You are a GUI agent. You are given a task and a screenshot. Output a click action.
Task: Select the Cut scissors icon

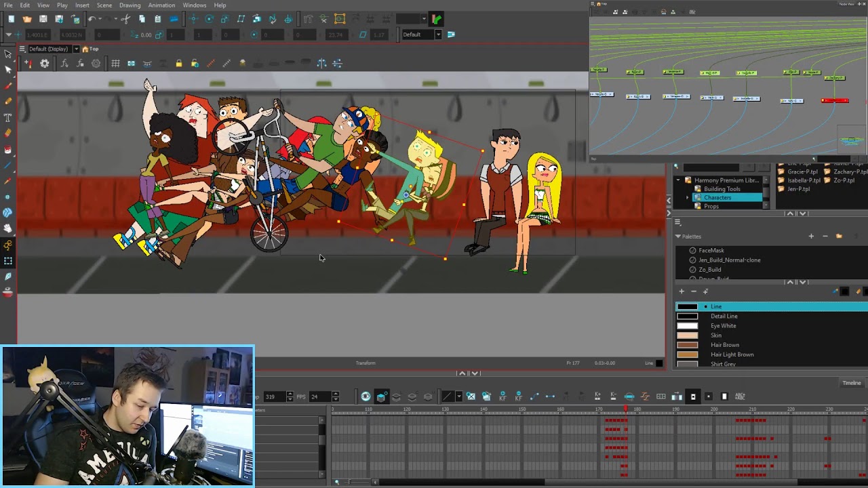(125, 19)
